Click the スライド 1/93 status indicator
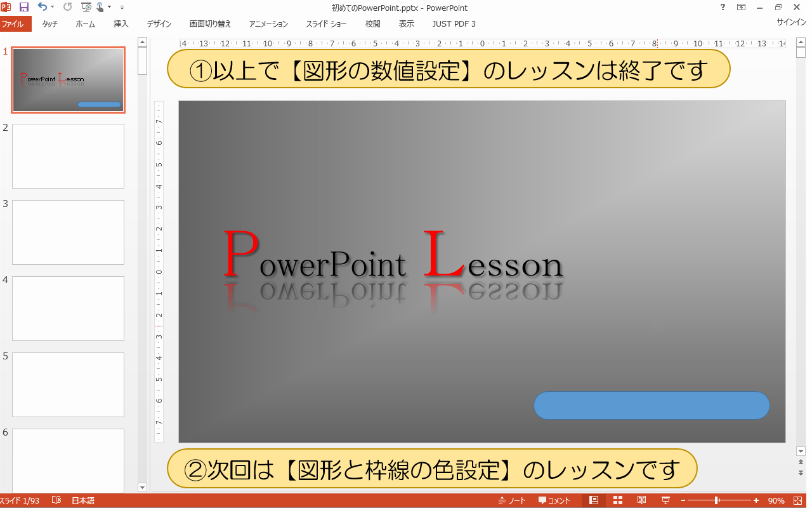 pyautogui.click(x=19, y=501)
